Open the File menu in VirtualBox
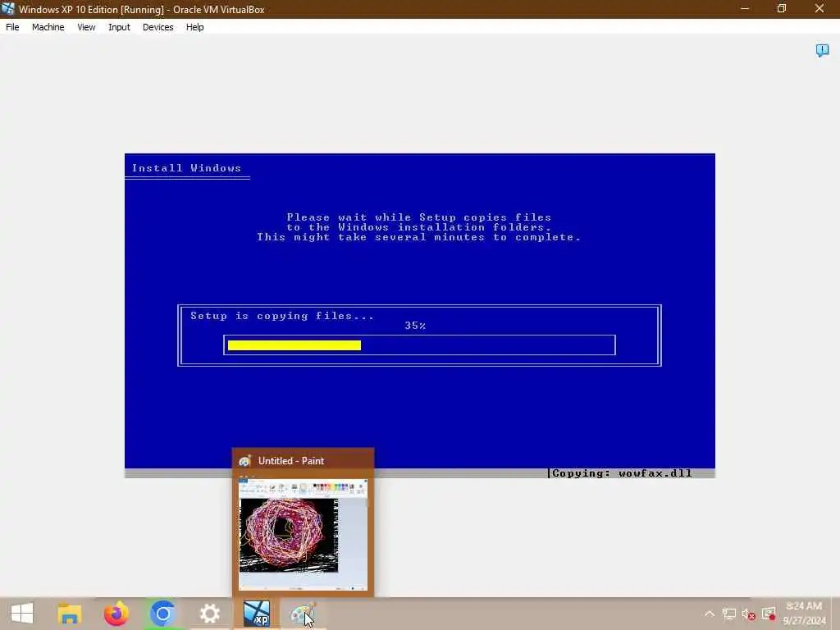This screenshot has width=840, height=630. 12,27
